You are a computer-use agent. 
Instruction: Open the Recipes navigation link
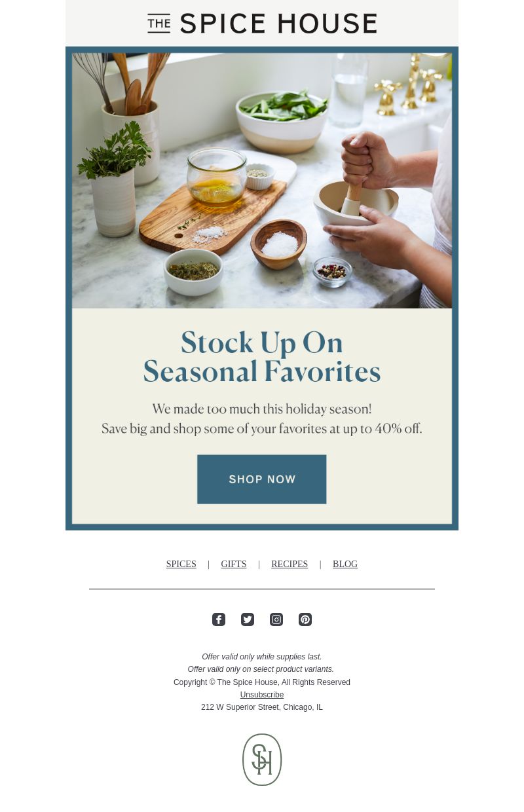[290, 564]
